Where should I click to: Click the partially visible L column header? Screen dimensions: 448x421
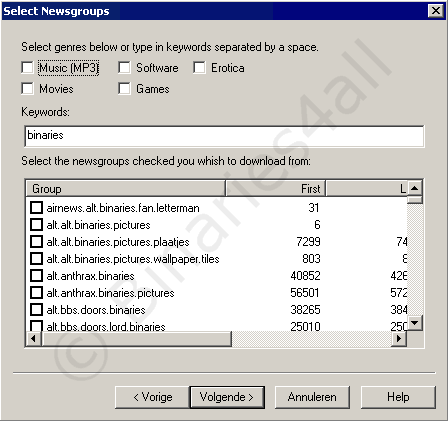366,189
